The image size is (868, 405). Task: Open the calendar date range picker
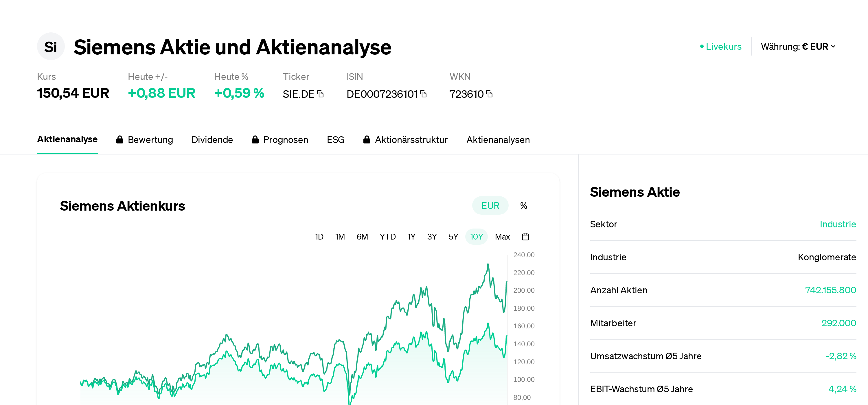tap(525, 237)
